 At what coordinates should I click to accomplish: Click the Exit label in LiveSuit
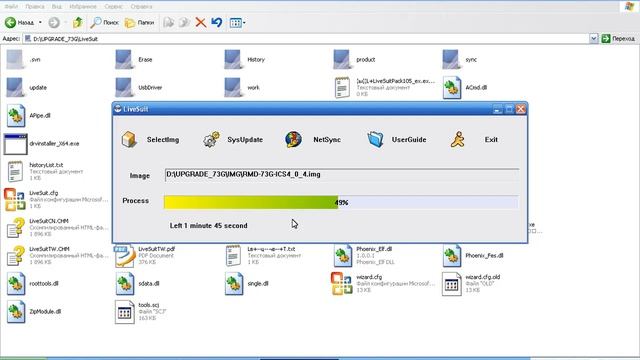(491, 140)
